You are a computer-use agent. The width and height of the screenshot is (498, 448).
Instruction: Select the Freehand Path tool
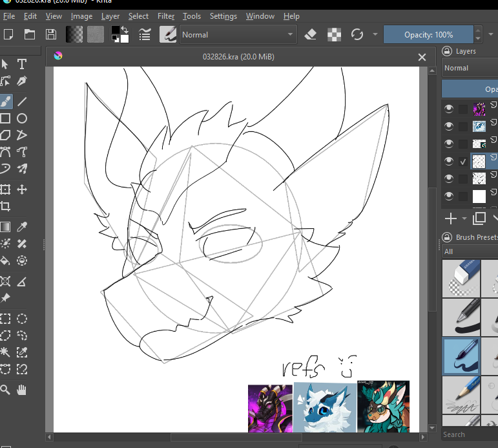coord(21,152)
